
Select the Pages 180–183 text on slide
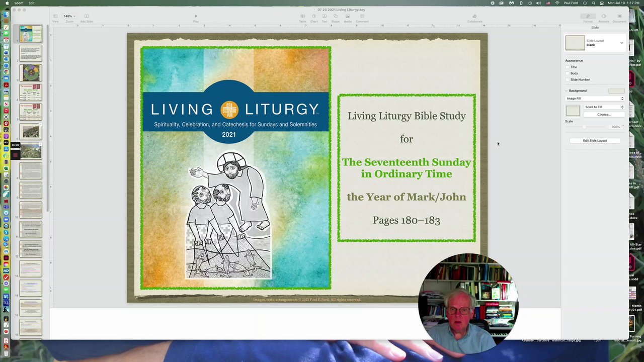pos(407,220)
